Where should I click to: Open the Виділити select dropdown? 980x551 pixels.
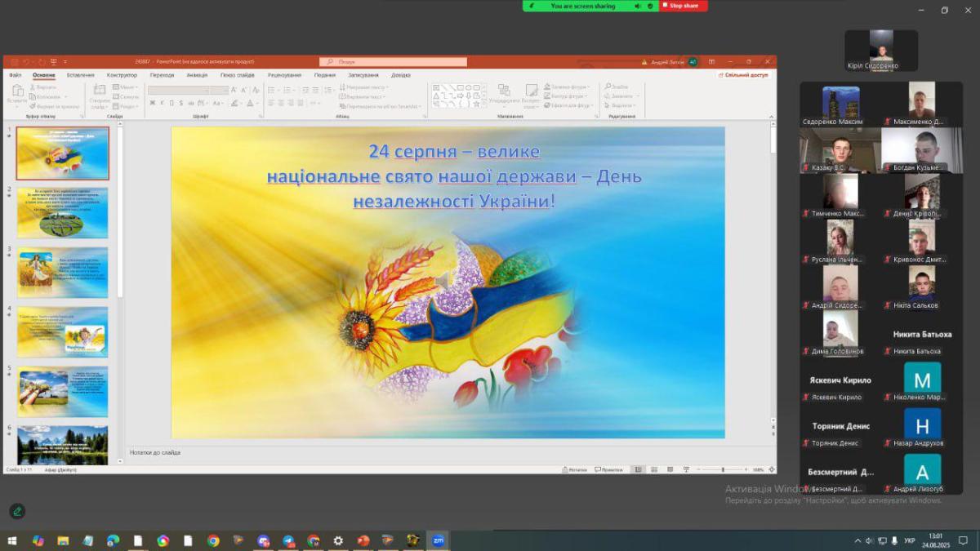click(621, 105)
